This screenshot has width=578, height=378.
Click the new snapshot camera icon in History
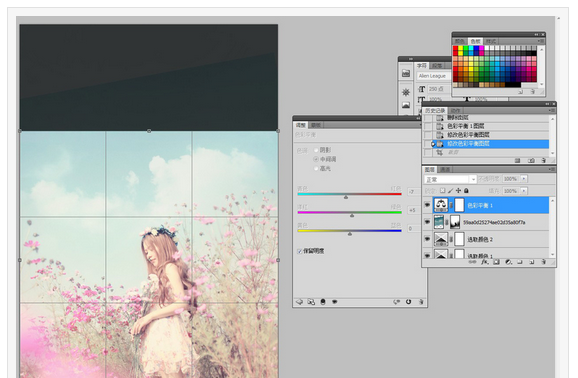(x=531, y=160)
